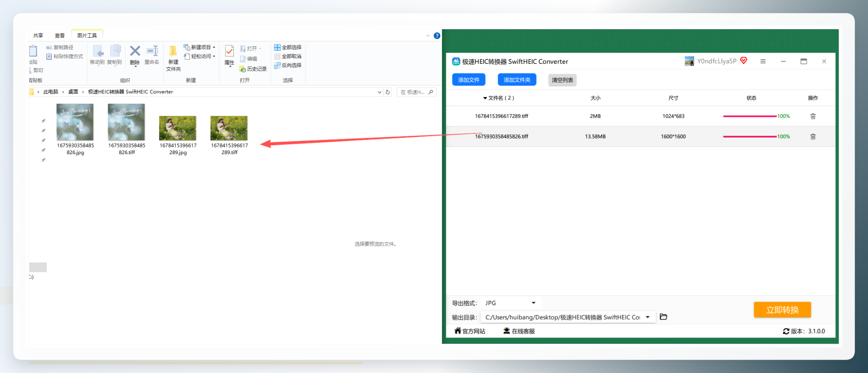The image size is (868, 373).
Task: Click the blue 添加文件夹 button
Action: tap(517, 80)
